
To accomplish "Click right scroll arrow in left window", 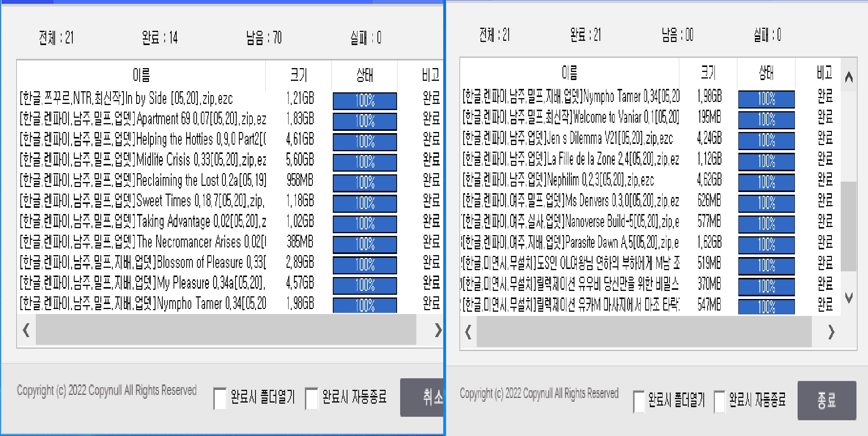I will click(438, 330).
